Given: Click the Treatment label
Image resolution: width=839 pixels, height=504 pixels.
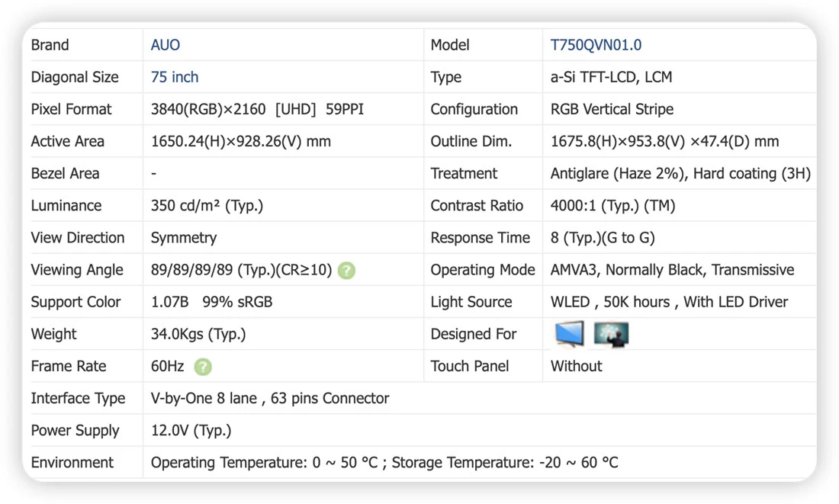Looking at the screenshot, I should click(x=464, y=173).
